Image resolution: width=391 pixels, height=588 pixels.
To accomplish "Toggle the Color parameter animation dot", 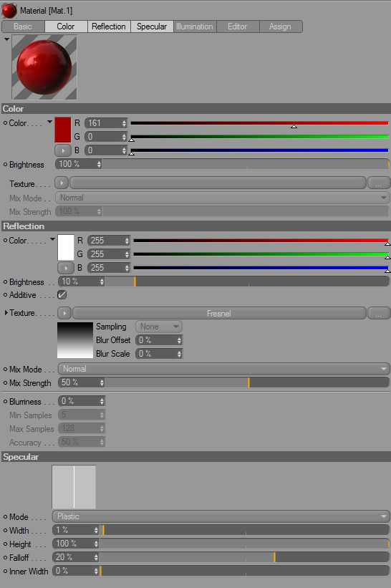I will (x=5, y=123).
